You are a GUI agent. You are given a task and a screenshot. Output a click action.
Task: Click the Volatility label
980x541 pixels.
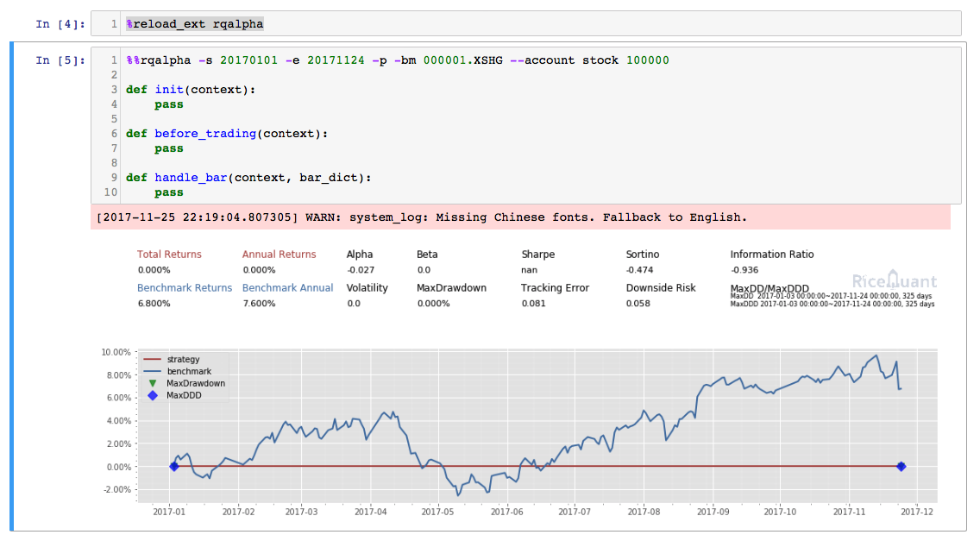point(367,287)
